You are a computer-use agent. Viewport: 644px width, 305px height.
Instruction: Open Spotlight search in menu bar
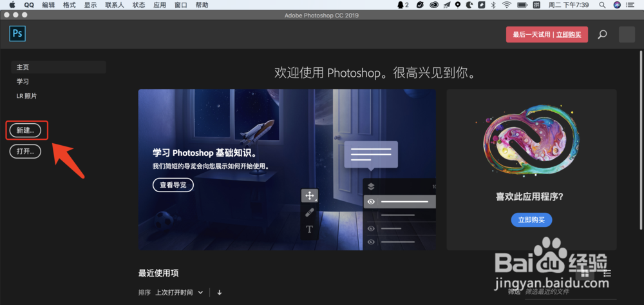[603, 5]
